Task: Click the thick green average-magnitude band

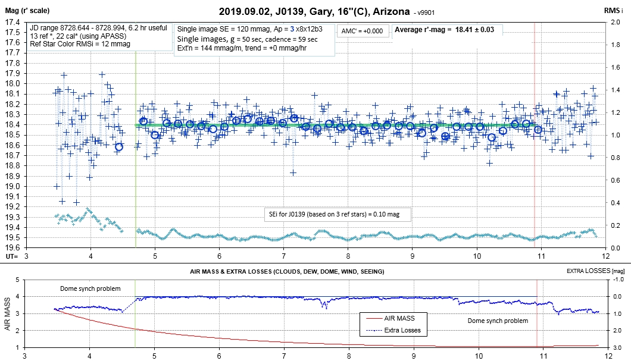Action: tap(336, 125)
